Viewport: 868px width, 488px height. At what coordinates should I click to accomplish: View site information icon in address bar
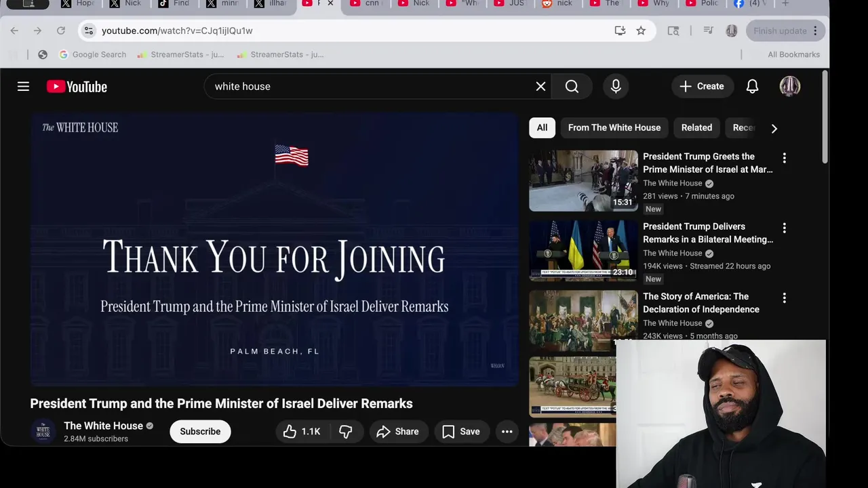[88, 30]
